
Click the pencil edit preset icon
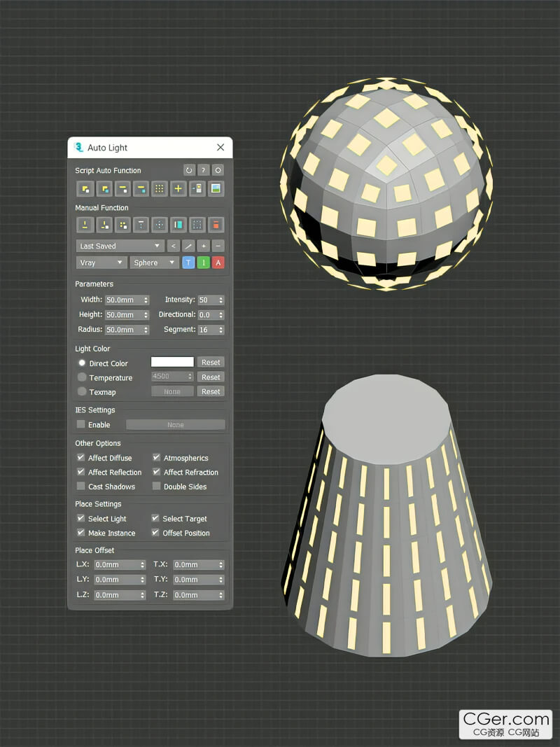point(188,246)
